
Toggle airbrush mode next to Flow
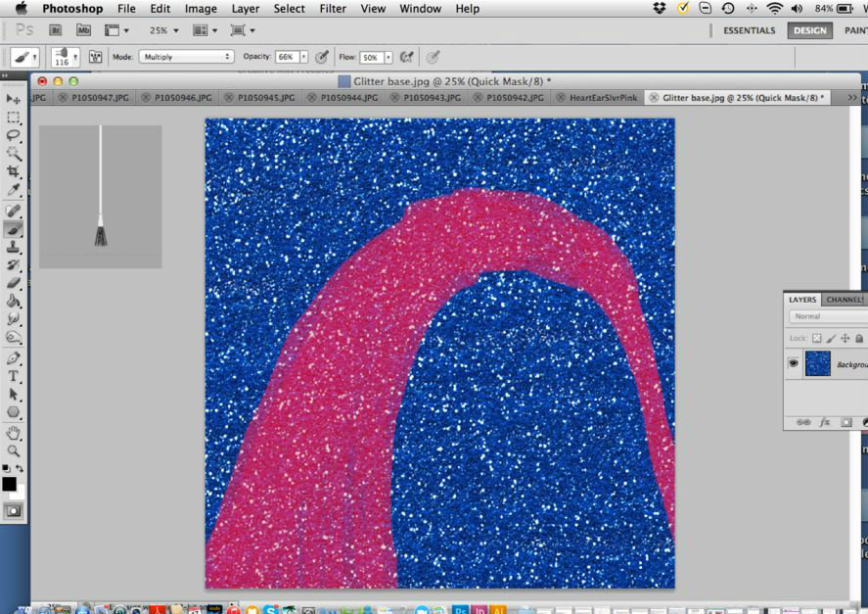click(x=407, y=57)
